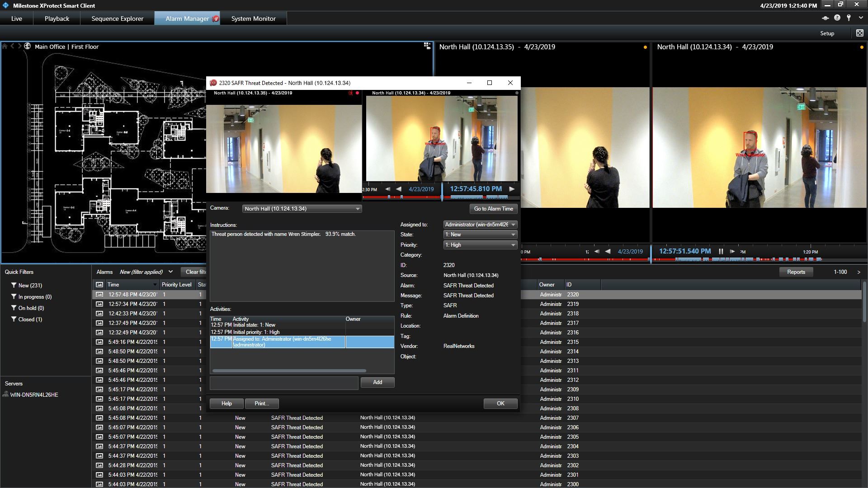
Task: Play reverse on the main timeline
Action: coord(608,251)
